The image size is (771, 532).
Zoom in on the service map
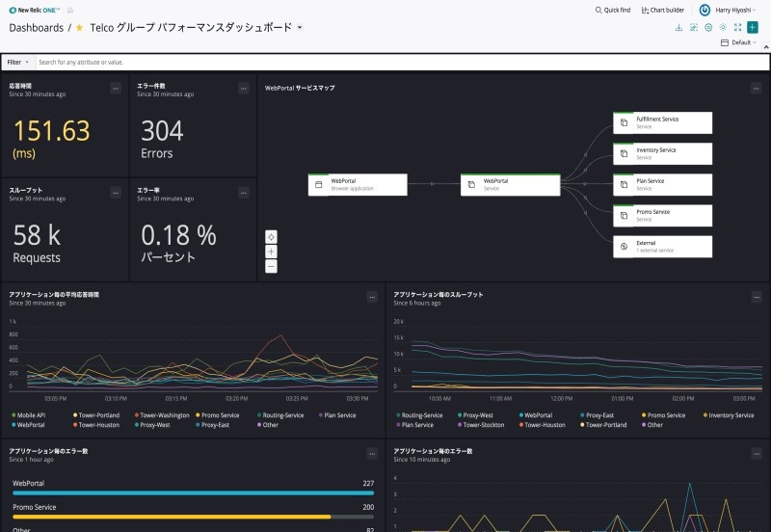pos(271,252)
